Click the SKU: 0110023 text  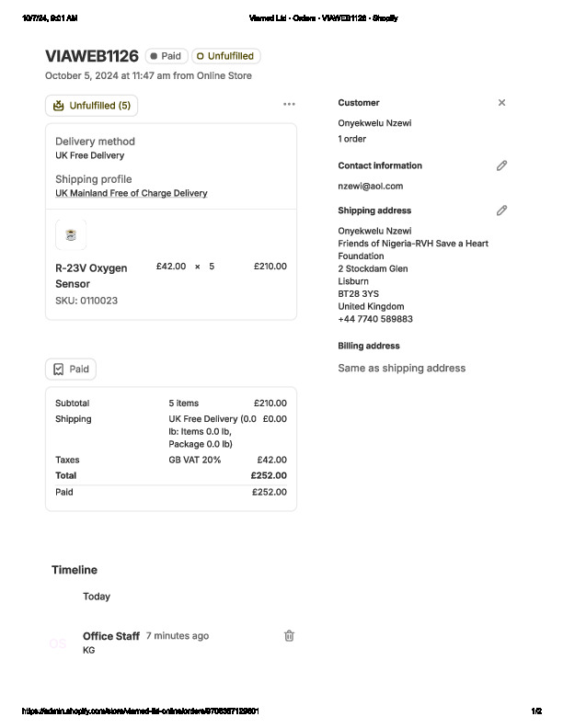86,301
